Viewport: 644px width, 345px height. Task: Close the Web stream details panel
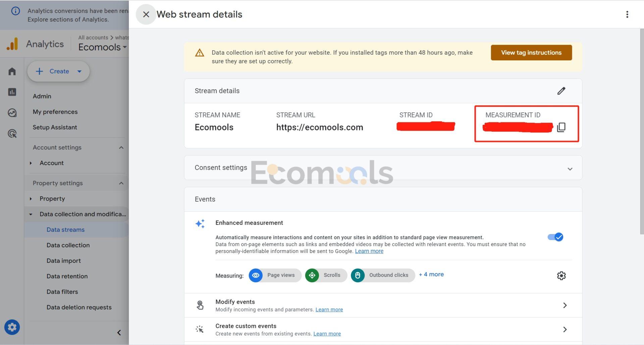tap(146, 14)
